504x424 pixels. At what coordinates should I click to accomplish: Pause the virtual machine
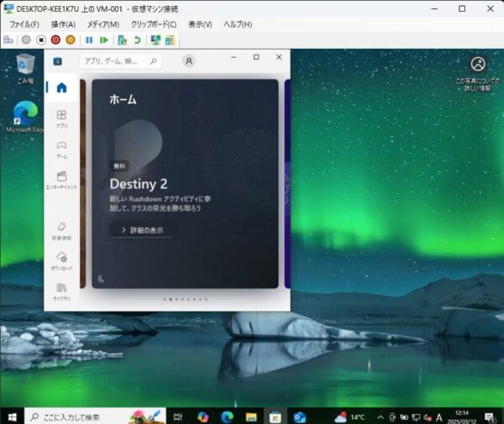(x=89, y=39)
